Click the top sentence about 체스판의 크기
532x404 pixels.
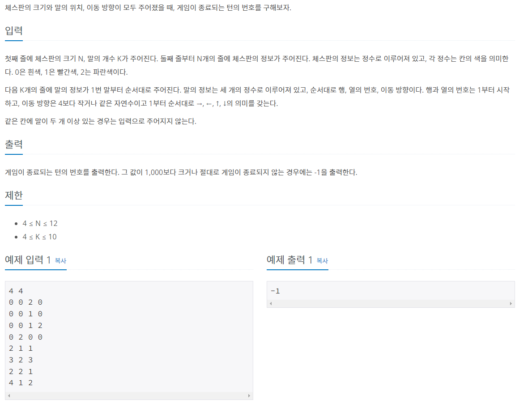pyautogui.click(x=148, y=8)
